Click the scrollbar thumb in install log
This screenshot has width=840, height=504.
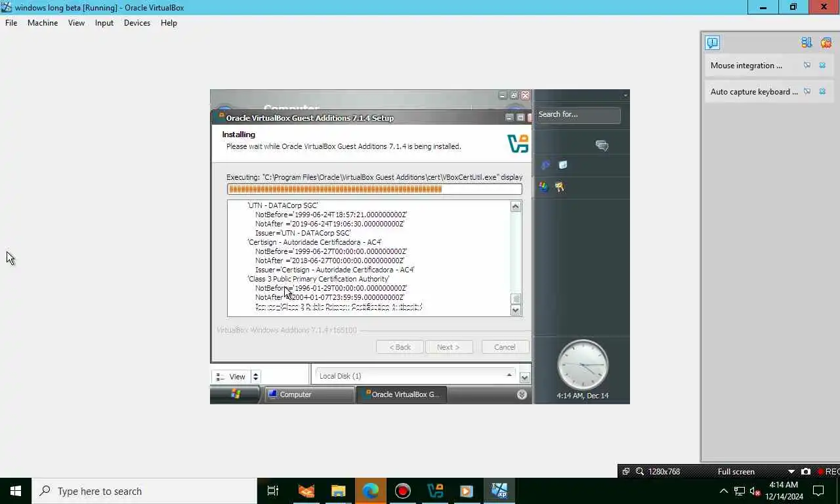tap(516, 299)
